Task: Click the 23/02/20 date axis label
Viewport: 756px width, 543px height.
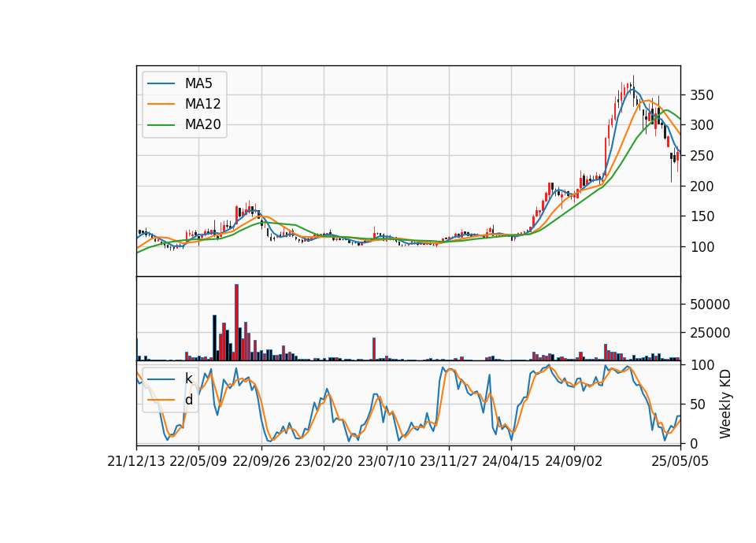Action: (324, 461)
